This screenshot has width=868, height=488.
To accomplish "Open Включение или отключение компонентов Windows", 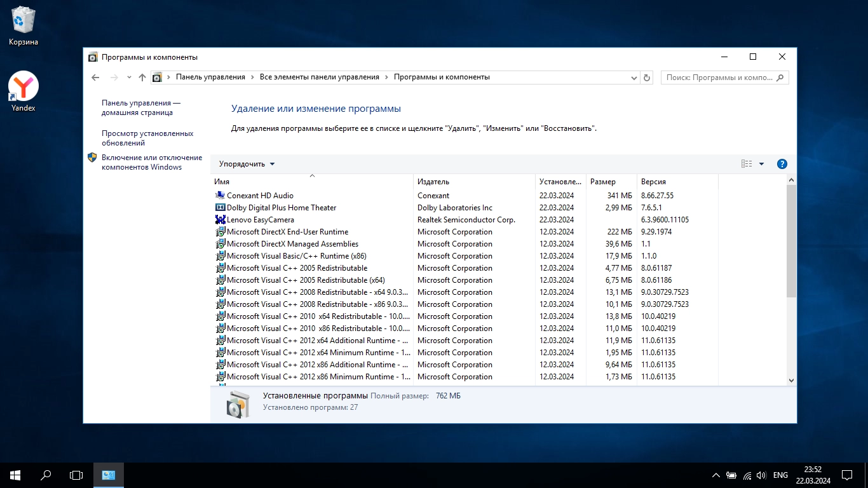I will [x=152, y=162].
